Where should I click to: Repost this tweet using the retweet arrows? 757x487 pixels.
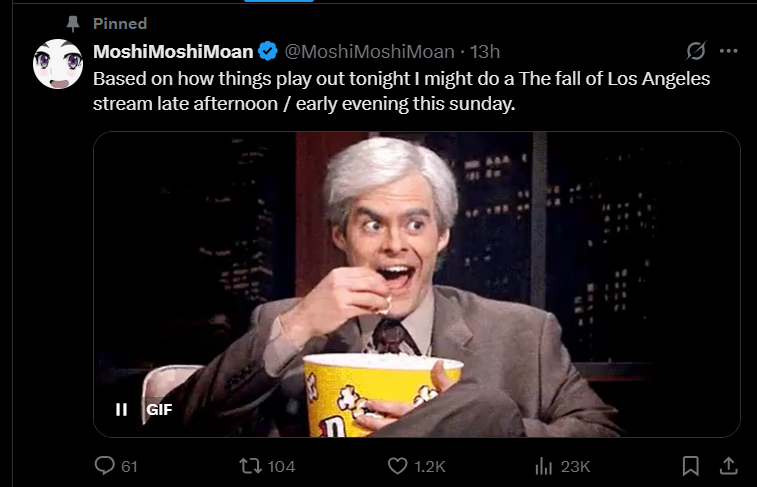click(251, 466)
